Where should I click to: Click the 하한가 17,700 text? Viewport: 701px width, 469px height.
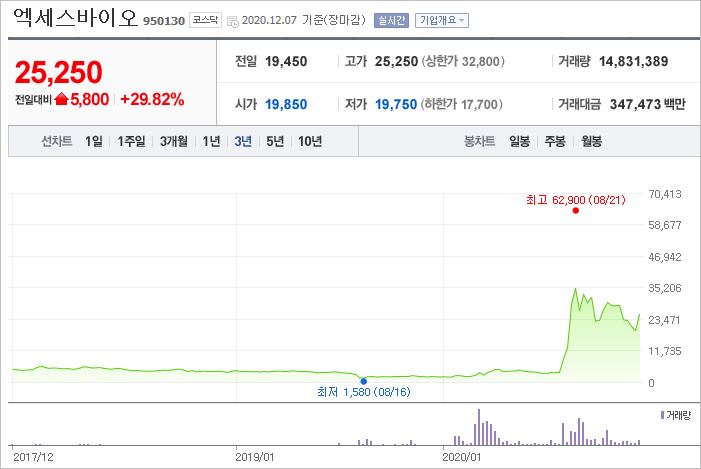(462, 104)
